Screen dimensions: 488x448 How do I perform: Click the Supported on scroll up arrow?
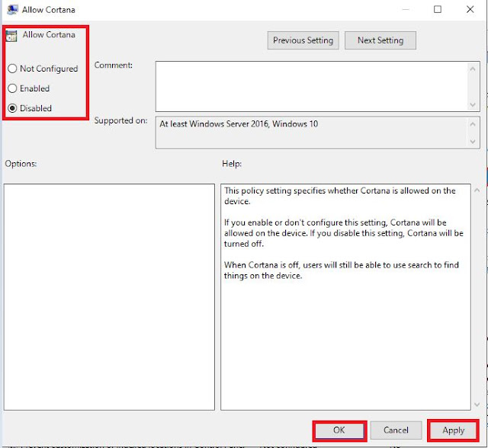point(473,124)
